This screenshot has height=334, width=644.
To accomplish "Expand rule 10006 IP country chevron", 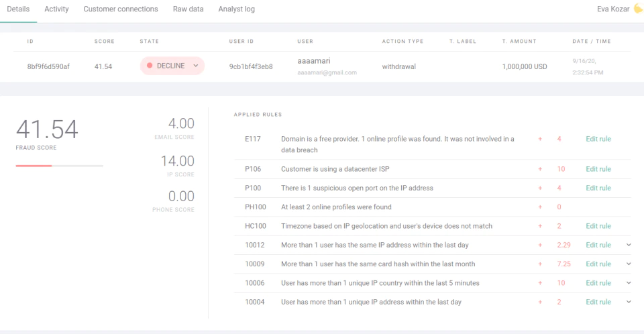I will (x=629, y=282).
